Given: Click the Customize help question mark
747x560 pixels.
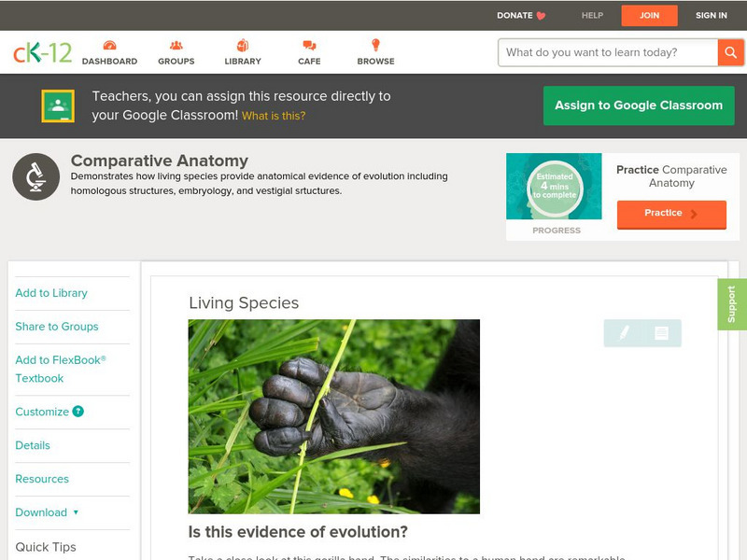Looking at the screenshot, I should click(x=78, y=412).
